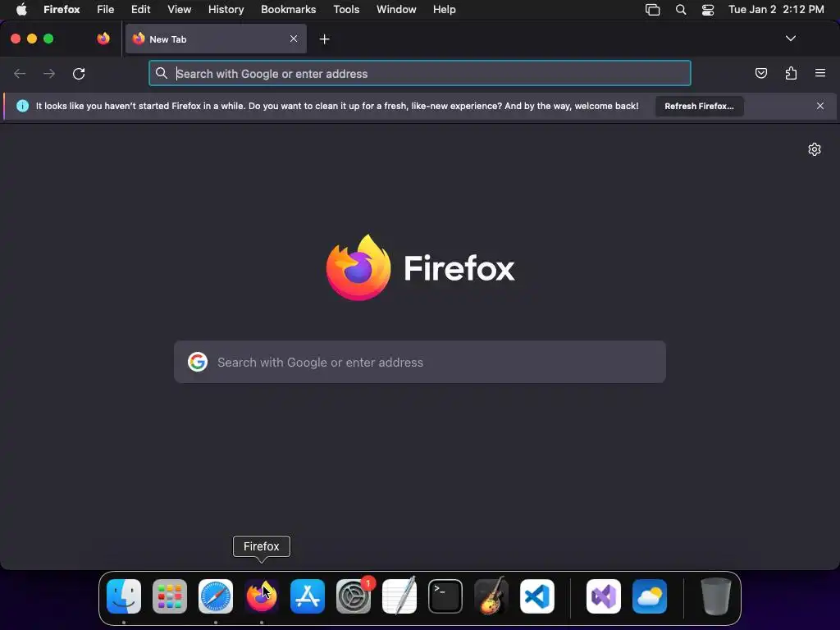The width and height of the screenshot is (840, 630).
Task: Open Control Center in menu bar
Action: click(x=708, y=10)
